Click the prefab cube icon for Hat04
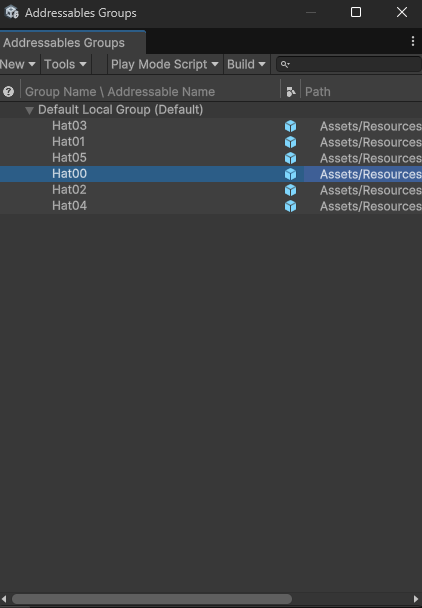The height and width of the screenshot is (608, 422). 290,206
